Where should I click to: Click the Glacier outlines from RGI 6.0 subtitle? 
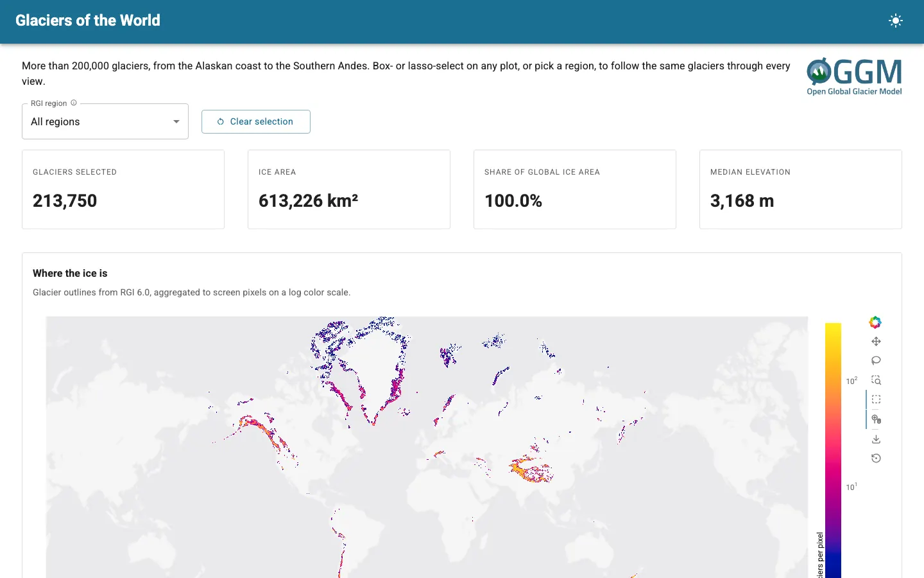[192, 292]
